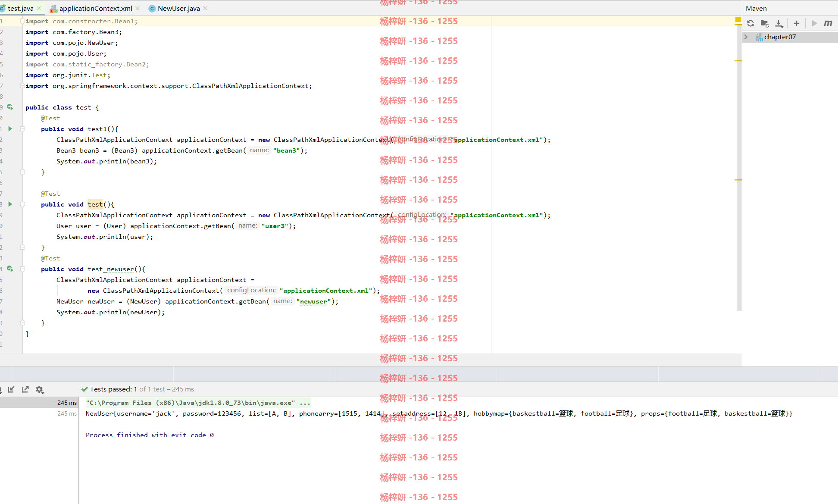Screen dimensions: 838x504
Task: Click end-of-imports fold marker at line 7
Action: [22, 86]
